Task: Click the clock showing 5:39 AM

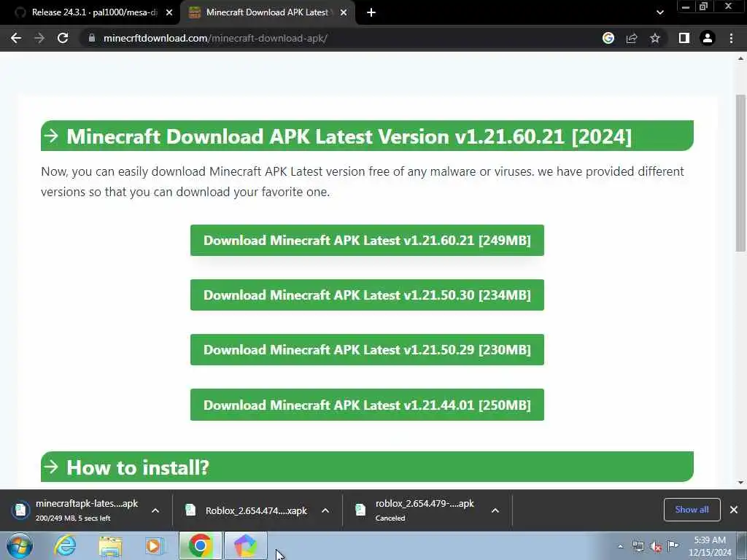Action: pyautogui.click(x=710, y=546)
